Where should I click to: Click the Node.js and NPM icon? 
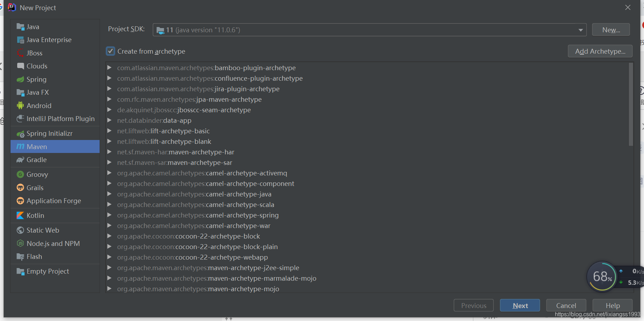pyautogui.click(x=20, y=243)
